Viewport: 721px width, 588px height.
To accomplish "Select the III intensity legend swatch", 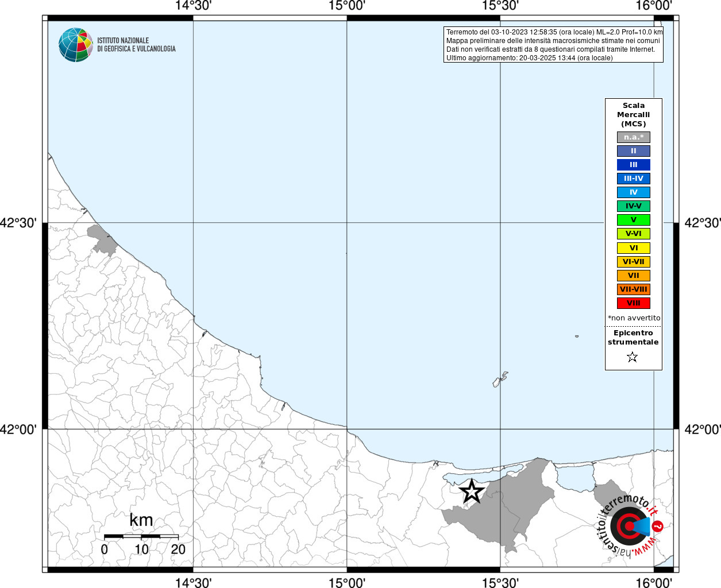I will (634, 165).
